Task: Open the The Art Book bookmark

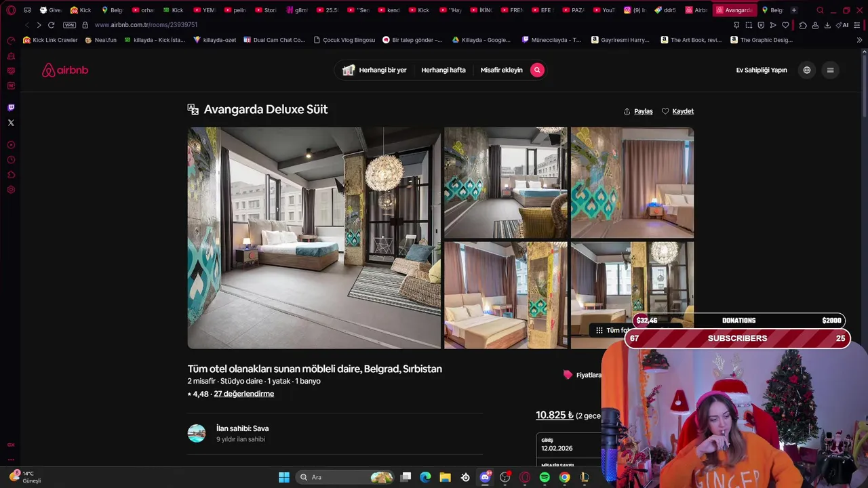Action: [x=690, y=40]
